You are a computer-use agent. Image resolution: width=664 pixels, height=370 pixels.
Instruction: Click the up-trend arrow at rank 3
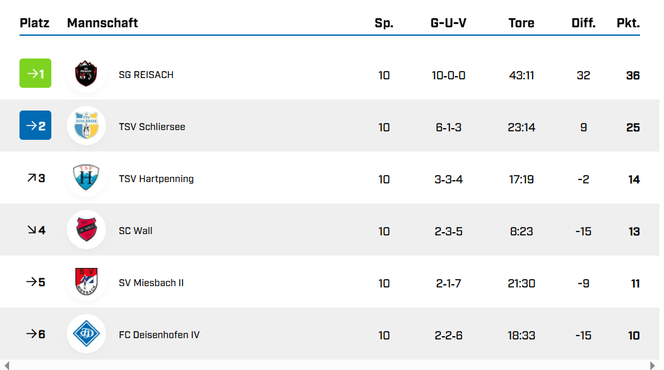(32, 178)
